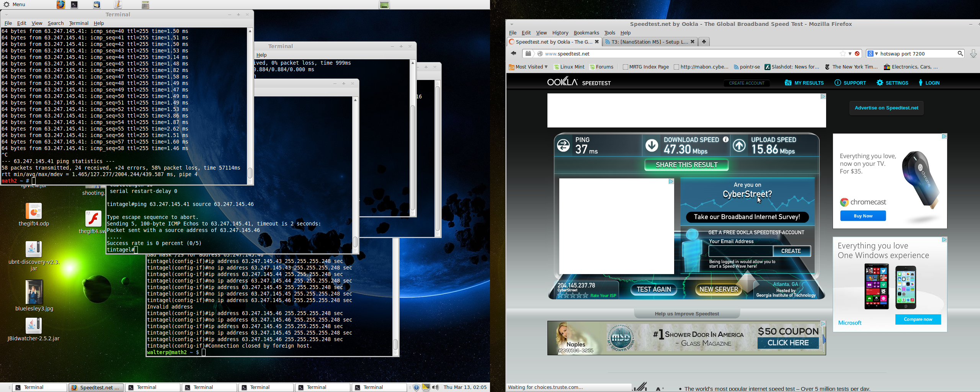Expand the address bar history dropdown arrow
Image resolution: width=980 pixels, height=392 pixels.
850,54
